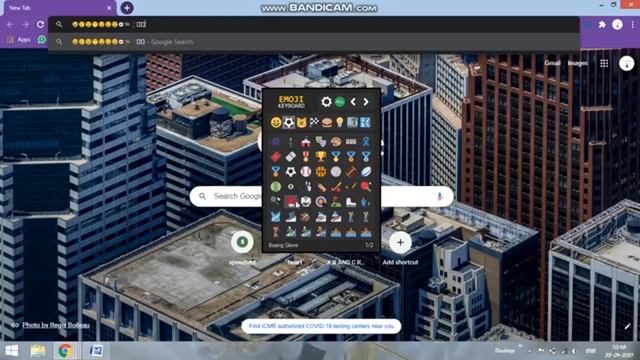
Task: Insert the red boxing glove emoji
Action: [291, 201]
